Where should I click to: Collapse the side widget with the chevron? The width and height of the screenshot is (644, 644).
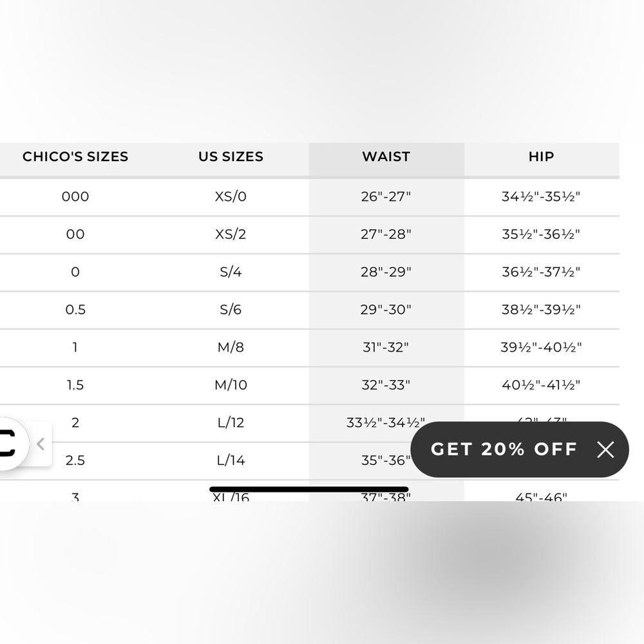(41, 444)
